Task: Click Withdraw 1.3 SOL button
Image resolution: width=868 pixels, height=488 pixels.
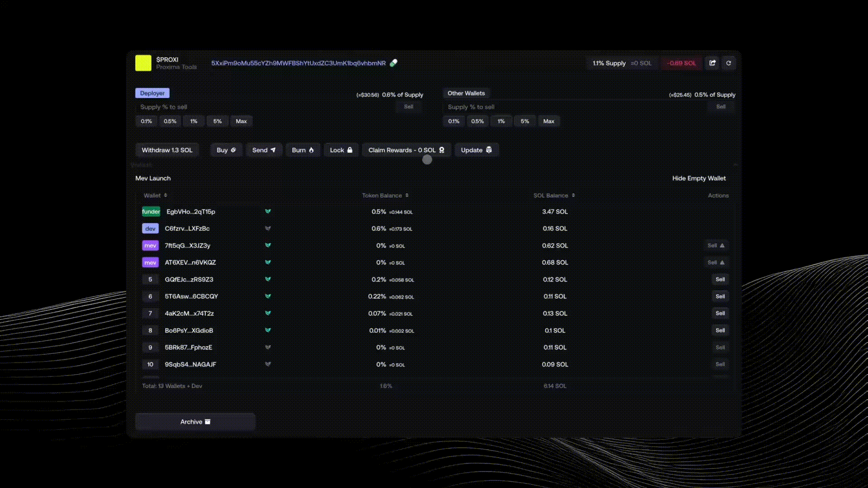Action: pyautogui.click(x=167, y=150)
